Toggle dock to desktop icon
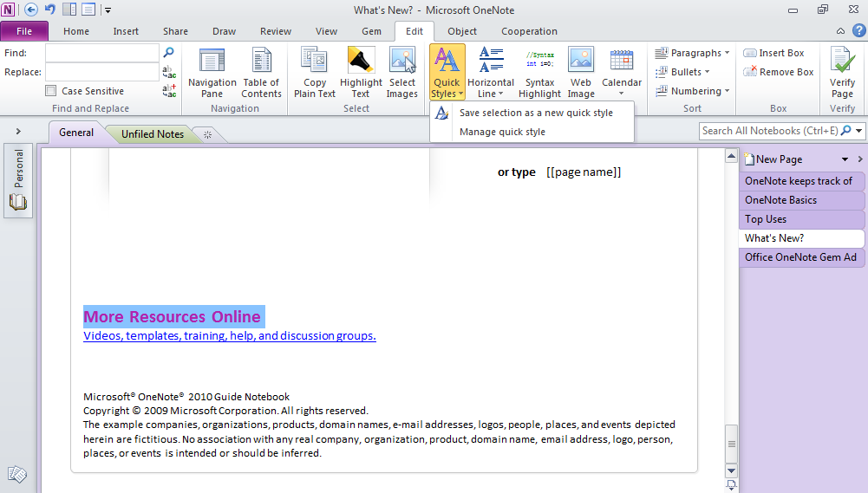 pyautogui.click(x=69, y=10)
